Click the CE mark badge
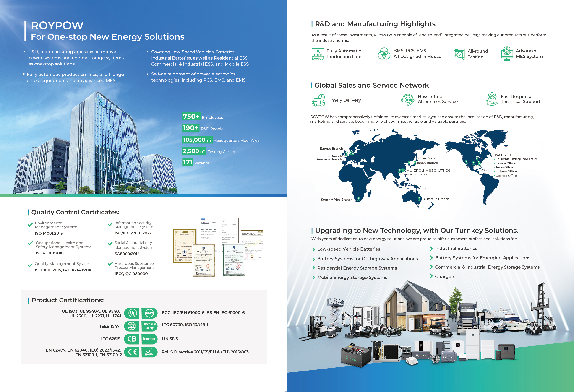The height and width of the screenshot is (392, 574). 132,352
